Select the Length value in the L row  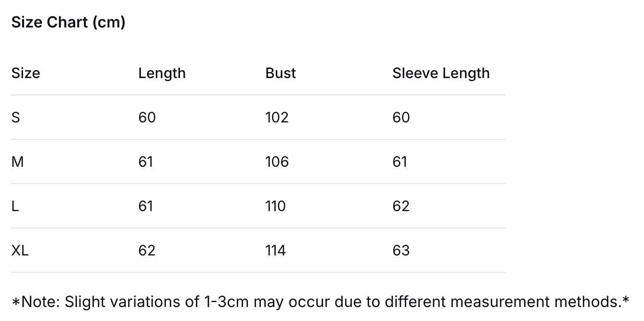pyautogui.click(x=145, y=206)
